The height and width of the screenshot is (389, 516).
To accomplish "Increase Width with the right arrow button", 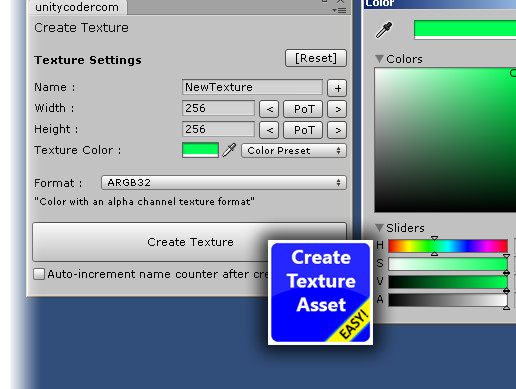I will point(337,109).
